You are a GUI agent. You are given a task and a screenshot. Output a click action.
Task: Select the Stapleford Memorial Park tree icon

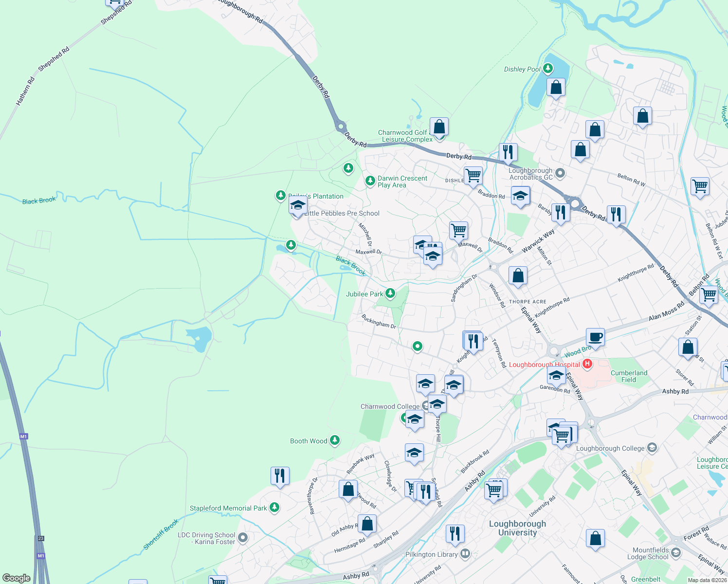tap(275, 507)
